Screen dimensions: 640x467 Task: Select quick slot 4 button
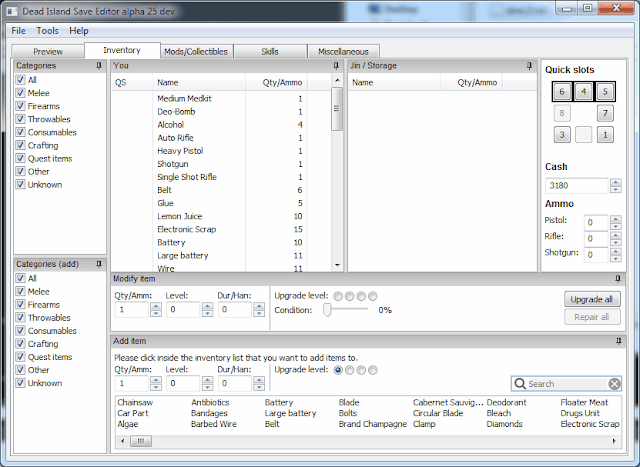584,91
